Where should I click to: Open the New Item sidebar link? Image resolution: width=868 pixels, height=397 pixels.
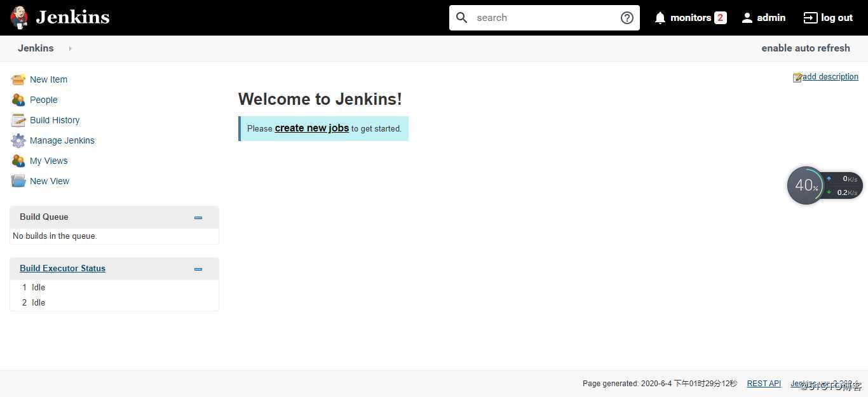[48, 79]
